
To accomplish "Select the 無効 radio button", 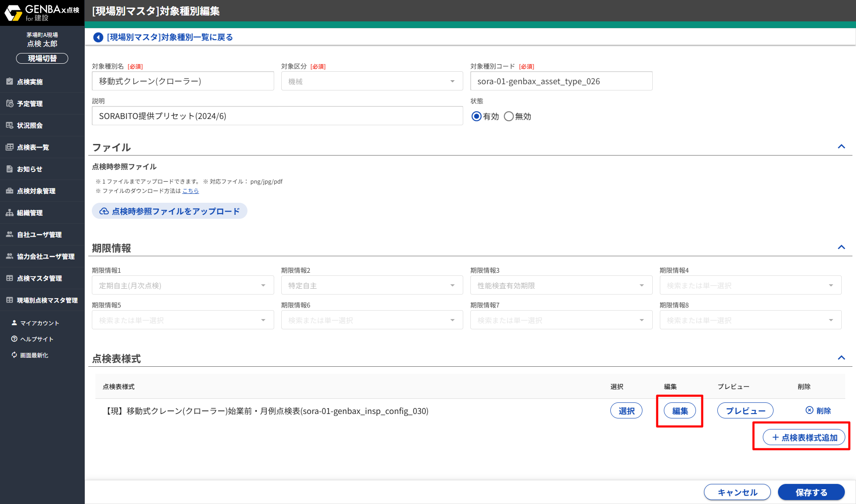I will pyautogui.click(x=509, y=116).
